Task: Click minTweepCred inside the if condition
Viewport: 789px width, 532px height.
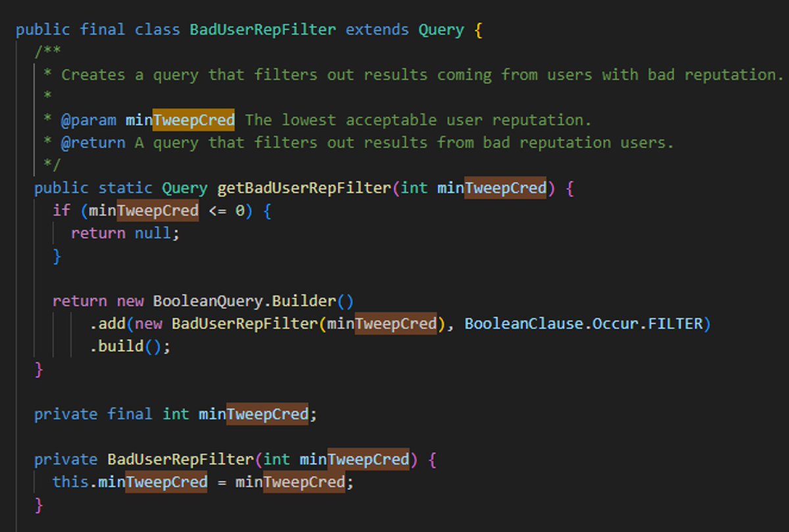Action: tap(143, 211)
